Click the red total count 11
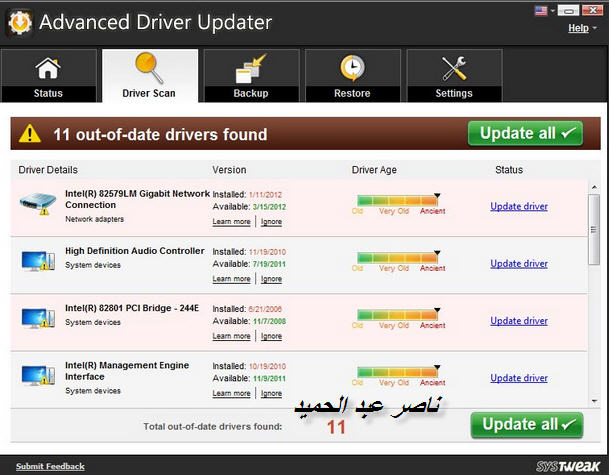 [x=336, y=427]
